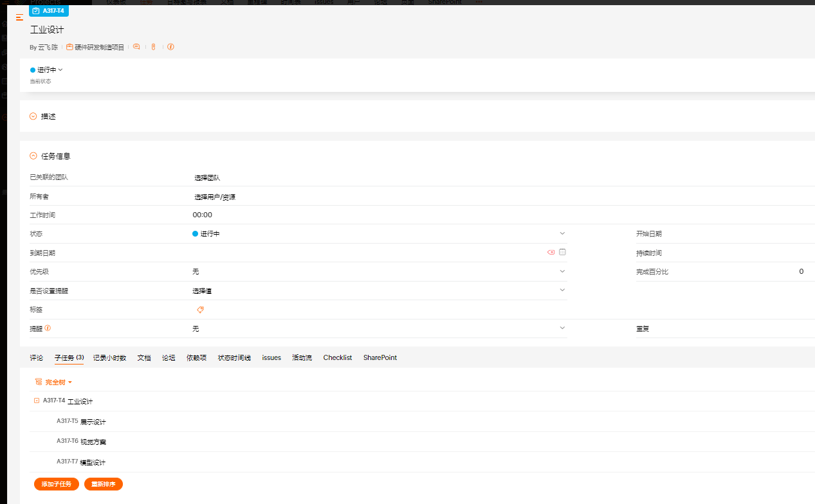
Task: Open the issues tab in task details
Action: pyautogui.click(x=271, y=357)
